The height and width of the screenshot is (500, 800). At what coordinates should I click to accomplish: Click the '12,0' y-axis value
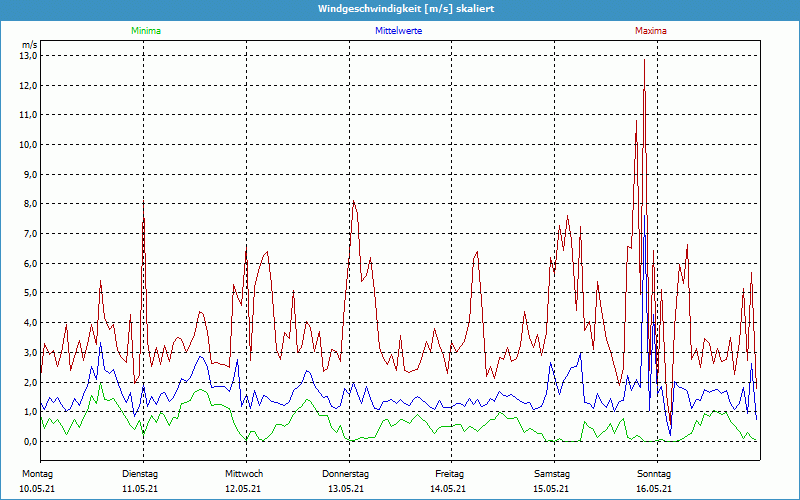click(29, 85)
